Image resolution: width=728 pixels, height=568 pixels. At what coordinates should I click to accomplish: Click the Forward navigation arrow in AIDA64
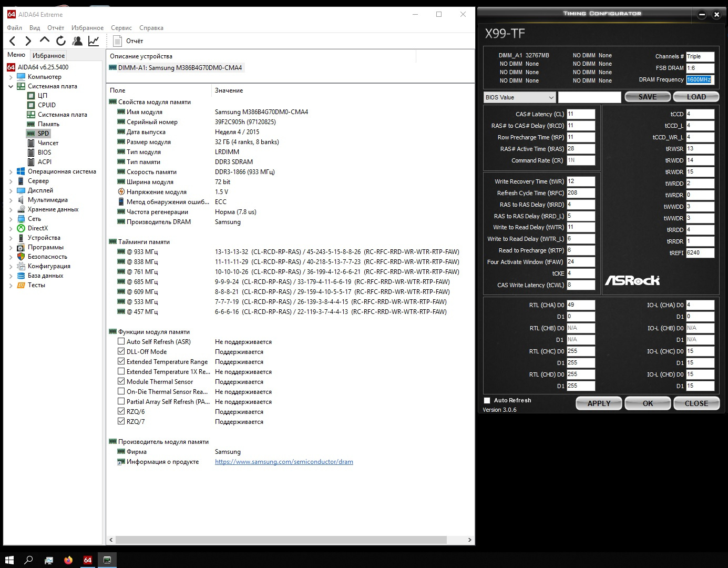[28, 41]
